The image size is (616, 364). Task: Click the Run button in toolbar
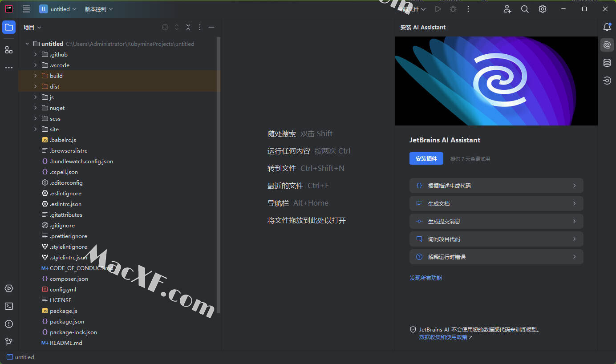point(438,9)
